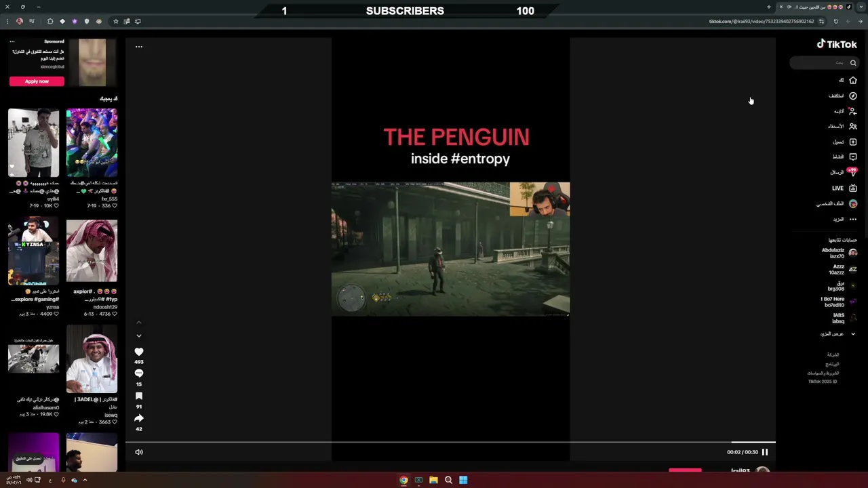Open the comments bubble icon
The height and width of the screenshot is (488, 868).
click(x=139, y=373)
